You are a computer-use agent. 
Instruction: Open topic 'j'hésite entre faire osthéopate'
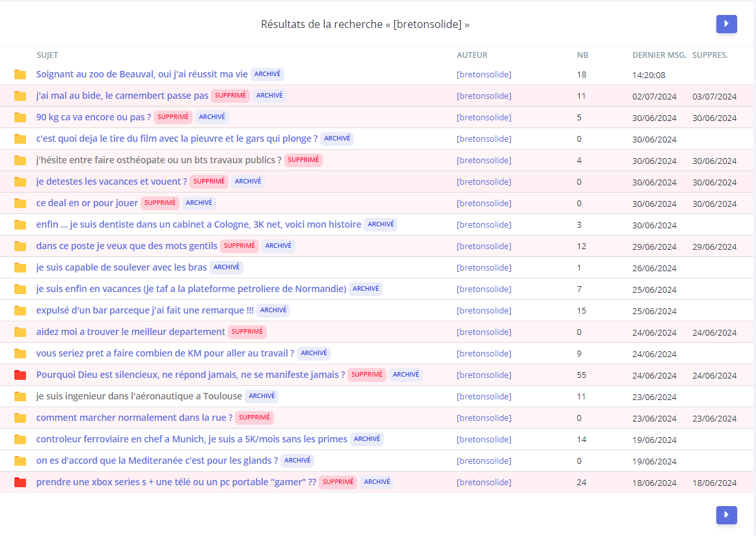tap(159, 160)
